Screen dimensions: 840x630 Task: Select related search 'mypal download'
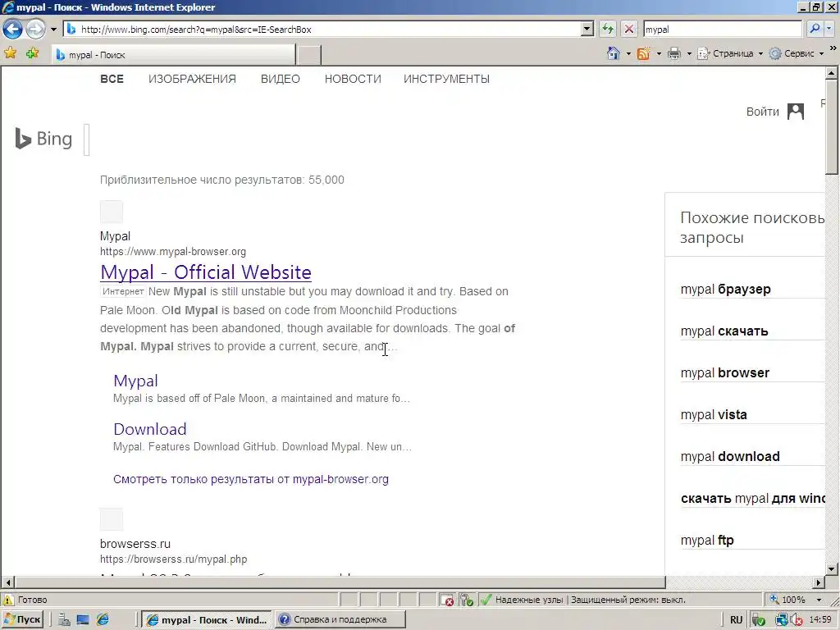click(730, 456)
